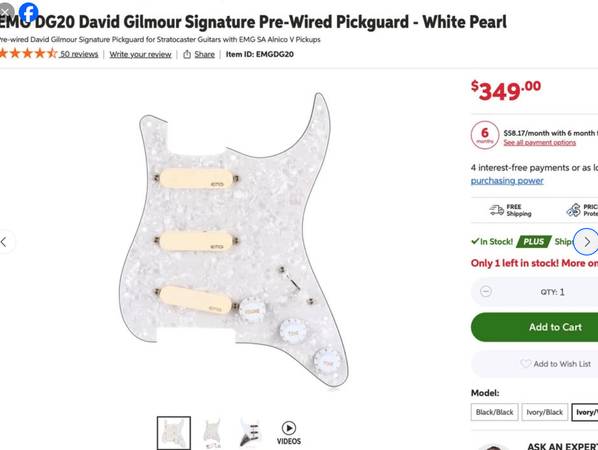Click the Share icon

tap(187, 55)
